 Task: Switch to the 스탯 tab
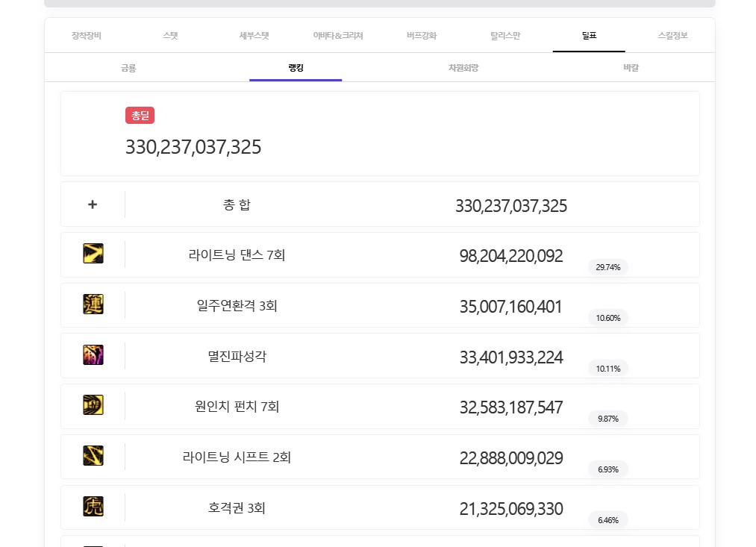coord(170,36)
